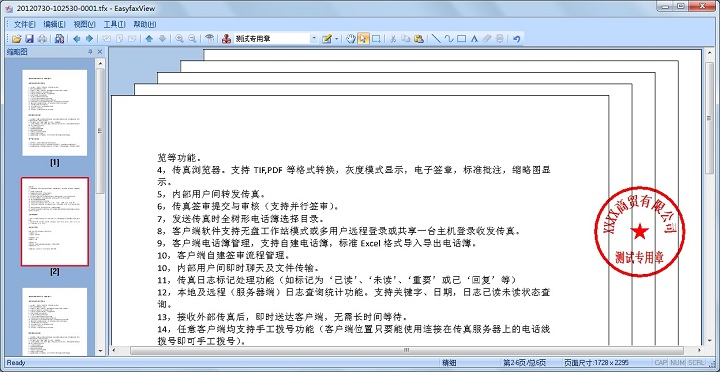Toggle the rectangle selection tool
The height and width of the screenshot is (372, 720).
point(376,39)
